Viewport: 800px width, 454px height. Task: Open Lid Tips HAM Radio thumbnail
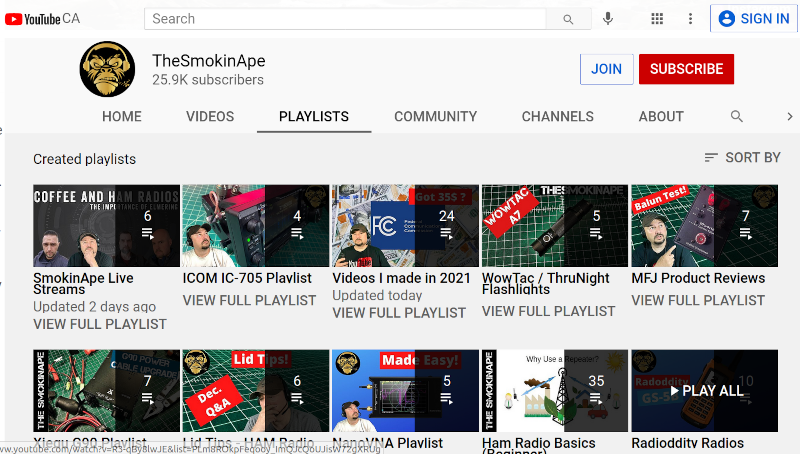pyautogui.click(x=256, y=391)
